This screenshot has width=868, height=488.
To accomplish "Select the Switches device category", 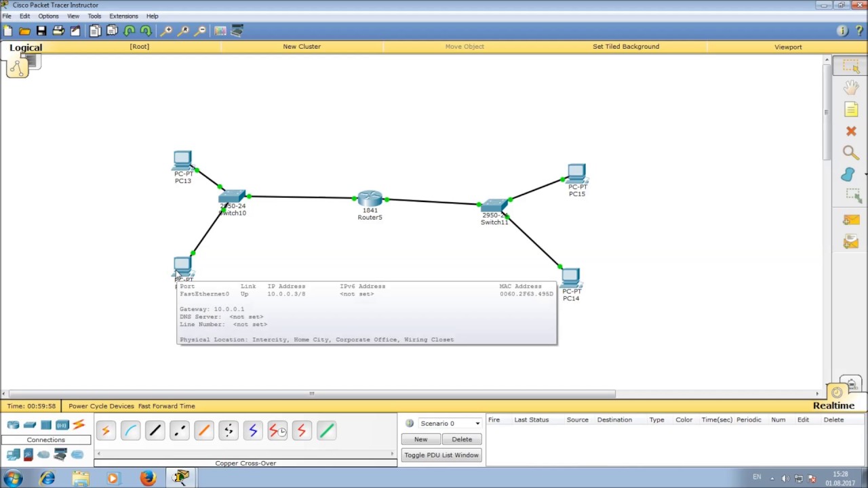I will click(x=29, y=425).
